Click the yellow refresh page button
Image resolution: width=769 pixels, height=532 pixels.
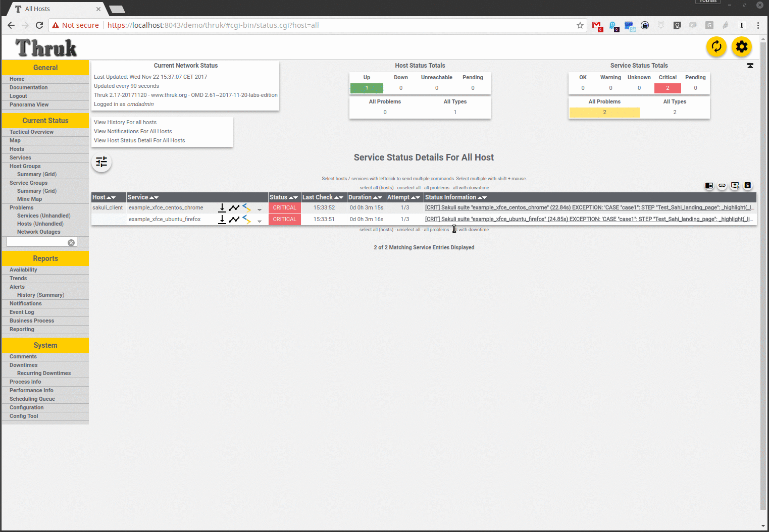(716, 47)
